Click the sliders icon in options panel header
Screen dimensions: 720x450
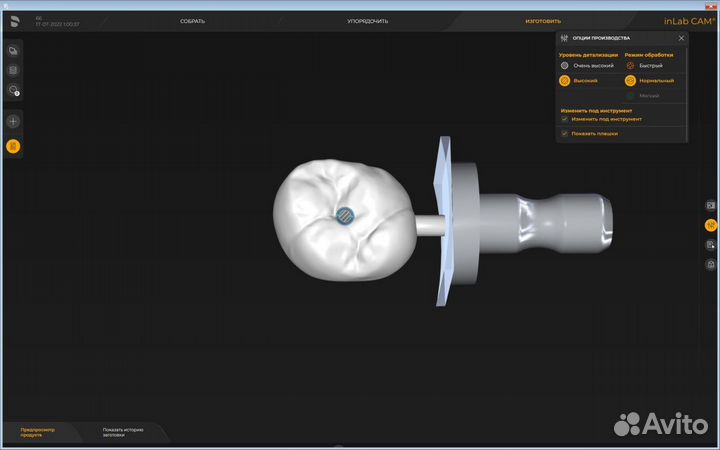point(564,38)
